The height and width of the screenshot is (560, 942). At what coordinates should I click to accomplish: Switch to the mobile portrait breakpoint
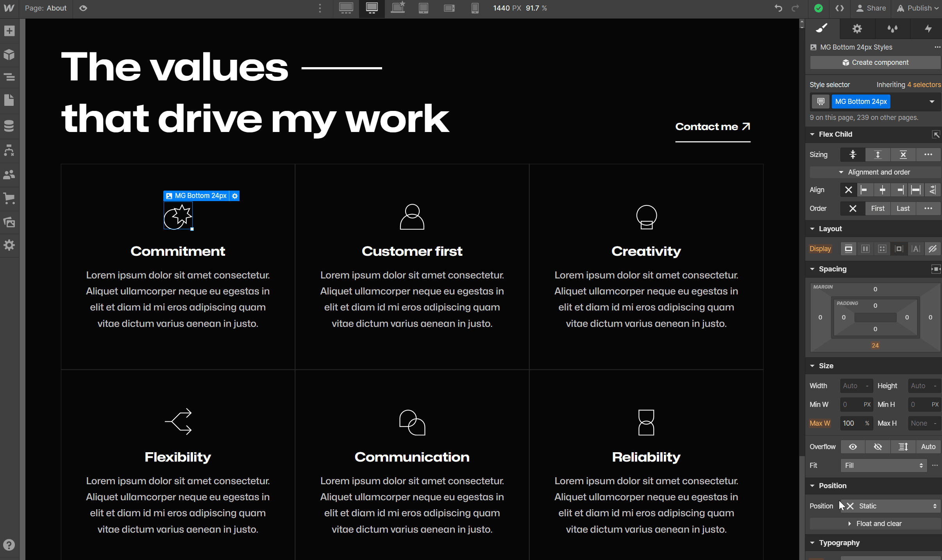pyautogui.click(x=474, y=8)
